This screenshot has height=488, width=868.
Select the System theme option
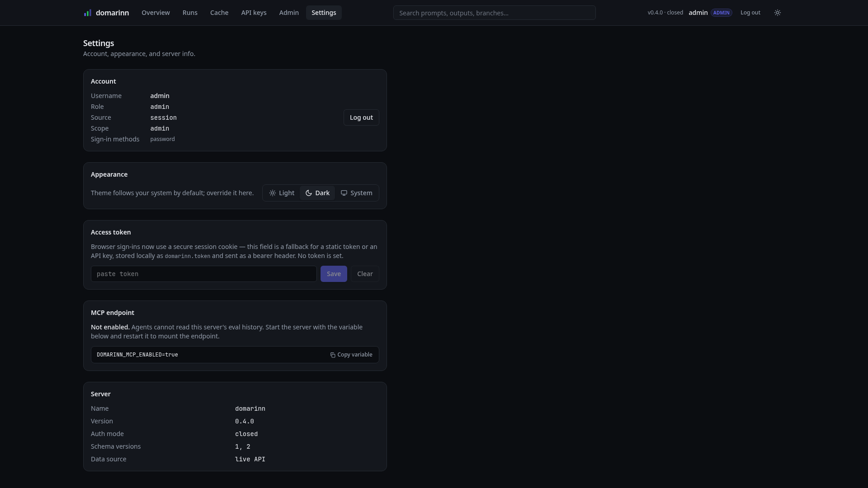pyautogui.click(x=356, y=193)
